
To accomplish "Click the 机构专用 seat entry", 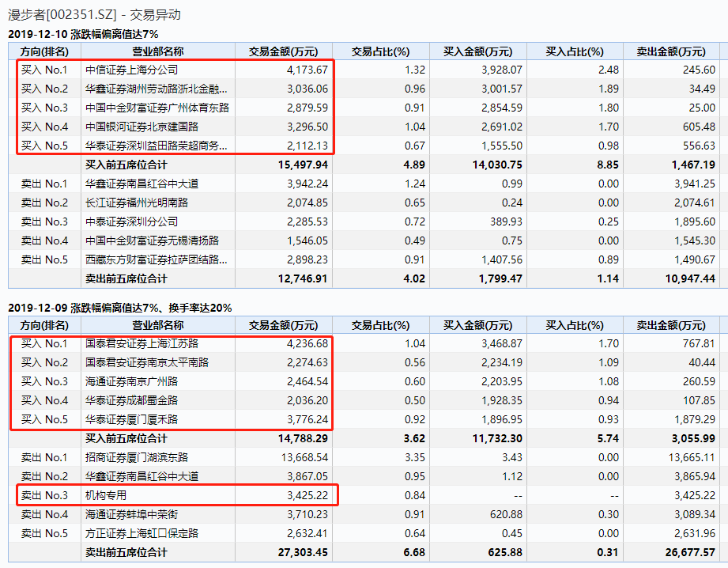I will point(106,495).
